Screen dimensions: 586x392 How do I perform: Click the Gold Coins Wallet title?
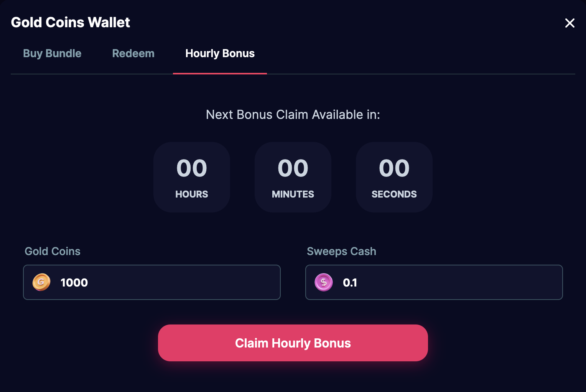point(71,23)
